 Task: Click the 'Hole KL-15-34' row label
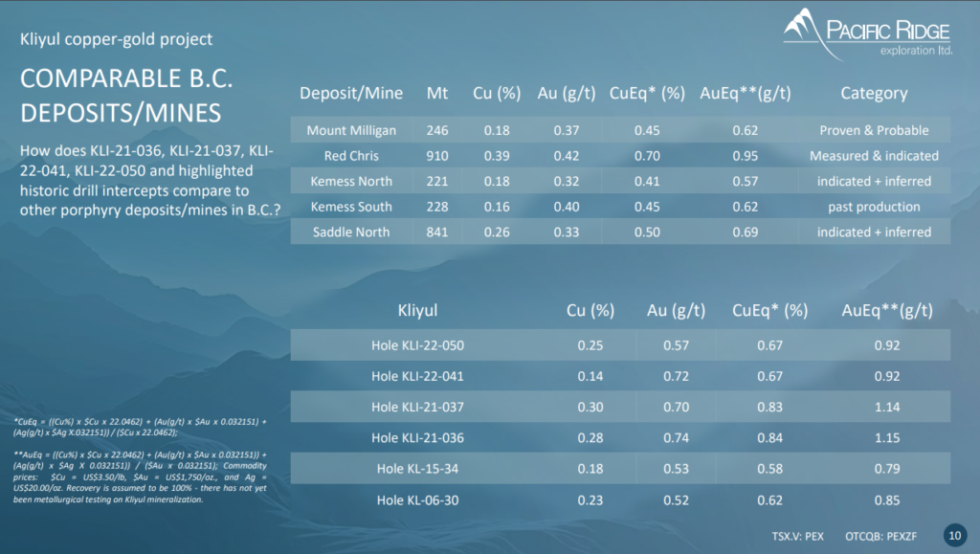tap(417, 469)
